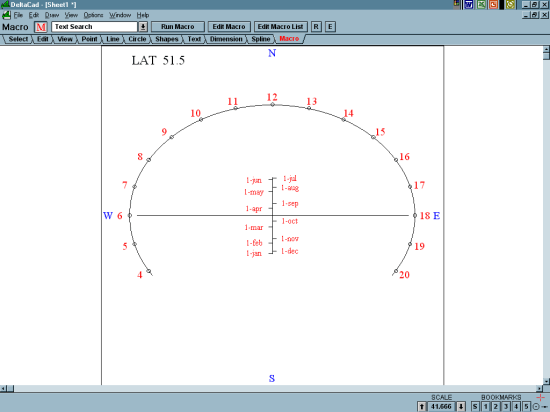
Task: Go to bookmark 4
Action: point(516,406)
